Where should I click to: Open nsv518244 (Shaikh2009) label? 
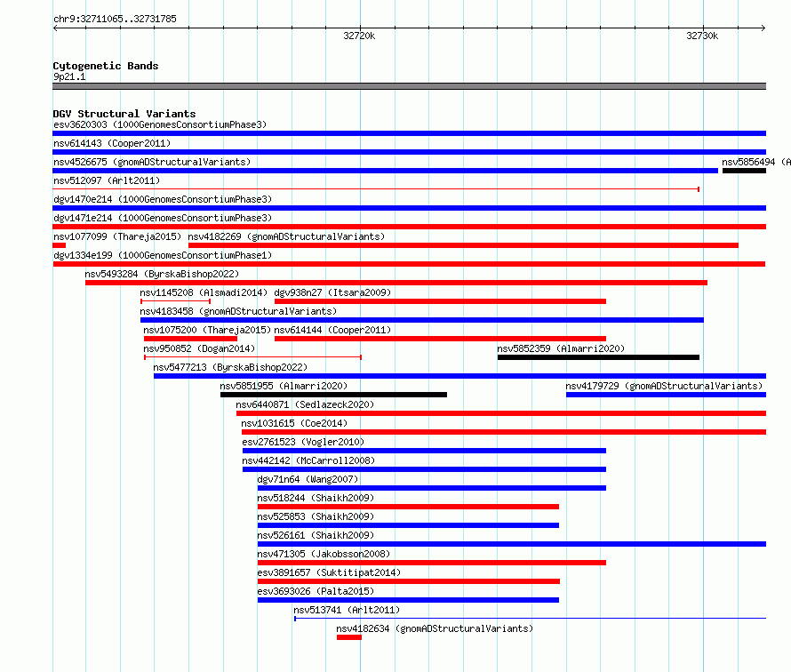[x=316, y=498]
